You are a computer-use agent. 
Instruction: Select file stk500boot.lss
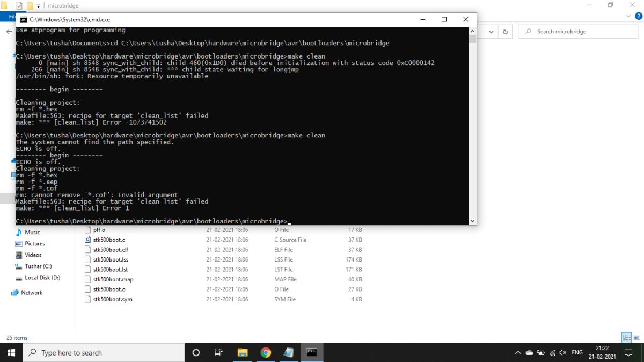pos(111,259)
